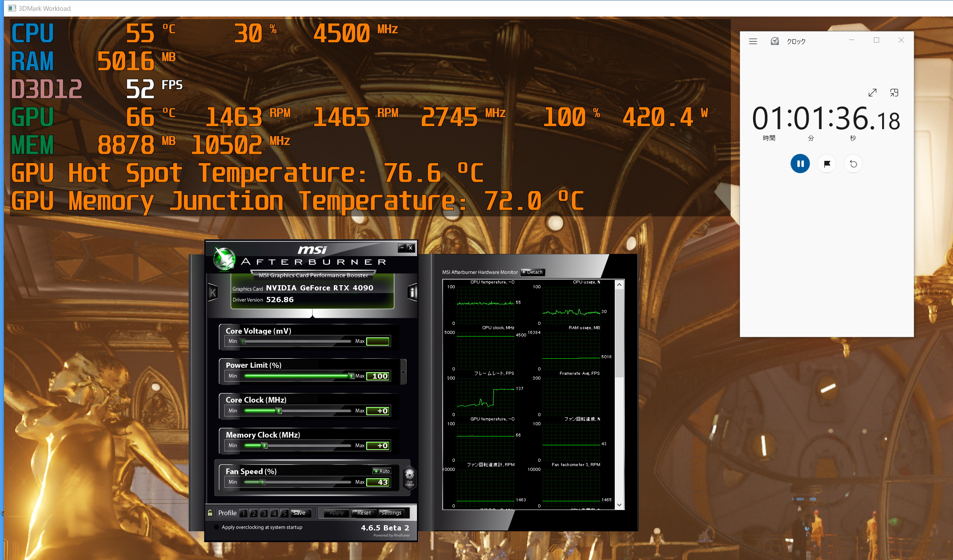
Task: Click the 'MSI Afterburner Hardware Monitor' title
Action: tap(480, 272)
